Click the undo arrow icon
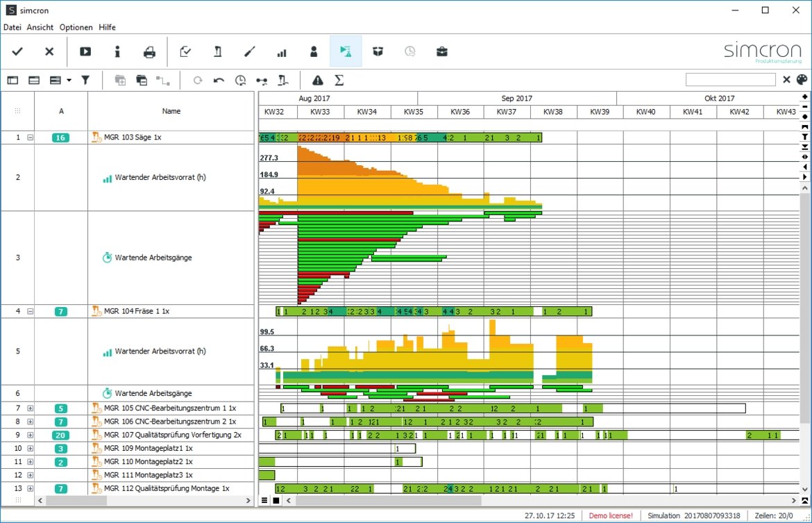The height and width of the screenshot is (523, 812). point(219,80)
